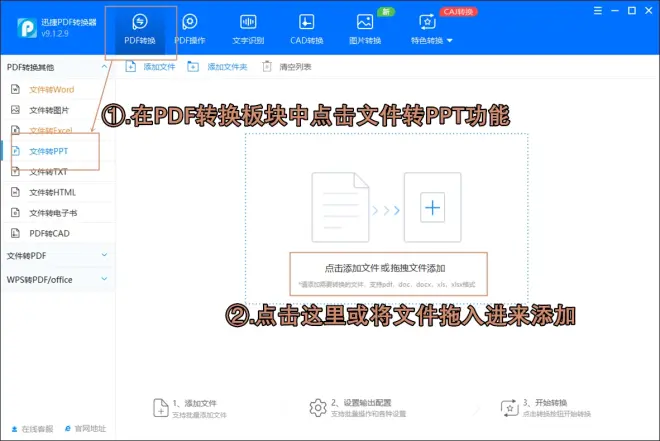The image size is (660, 441).
Task: Click the 新 badge above 图片转换
Action: 386,12
